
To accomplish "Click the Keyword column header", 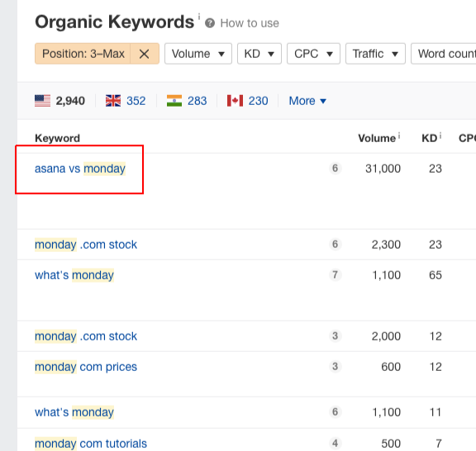I will 57,139.
